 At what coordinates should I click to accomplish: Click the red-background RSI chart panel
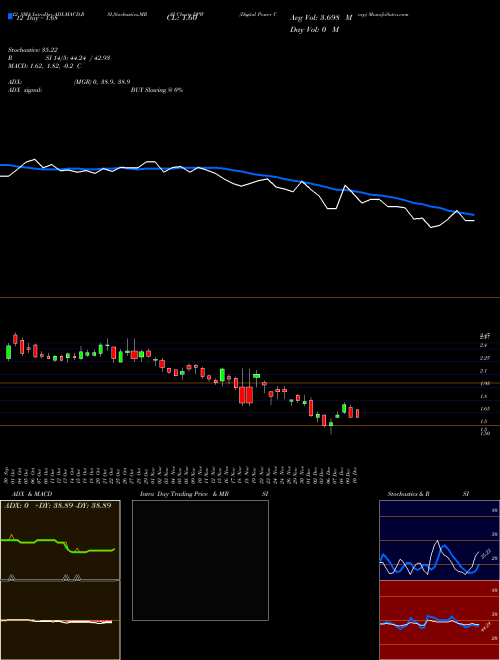439,620
